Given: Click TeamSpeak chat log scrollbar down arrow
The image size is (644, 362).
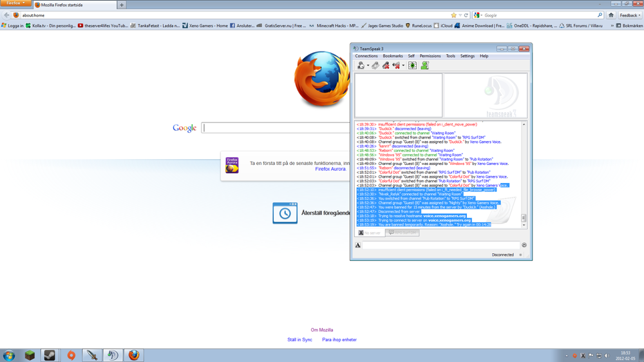Looking at the screenshot, I should click(x=524, y=225).
